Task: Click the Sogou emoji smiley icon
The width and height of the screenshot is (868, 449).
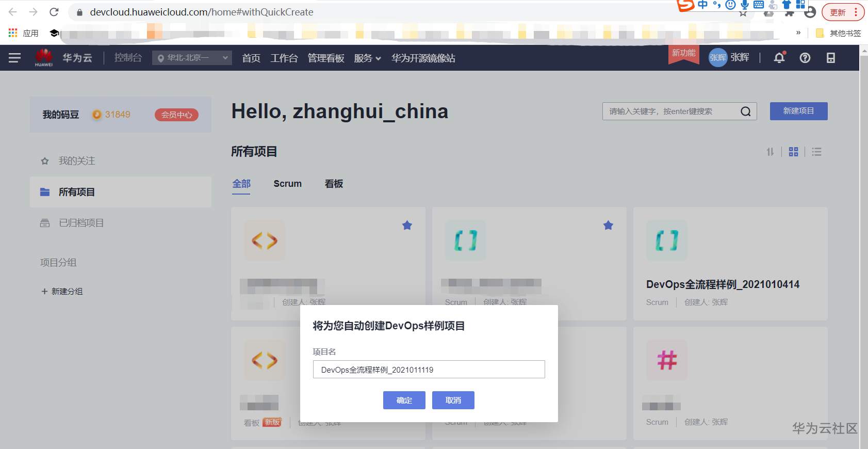Action: [x=730, y=5]
